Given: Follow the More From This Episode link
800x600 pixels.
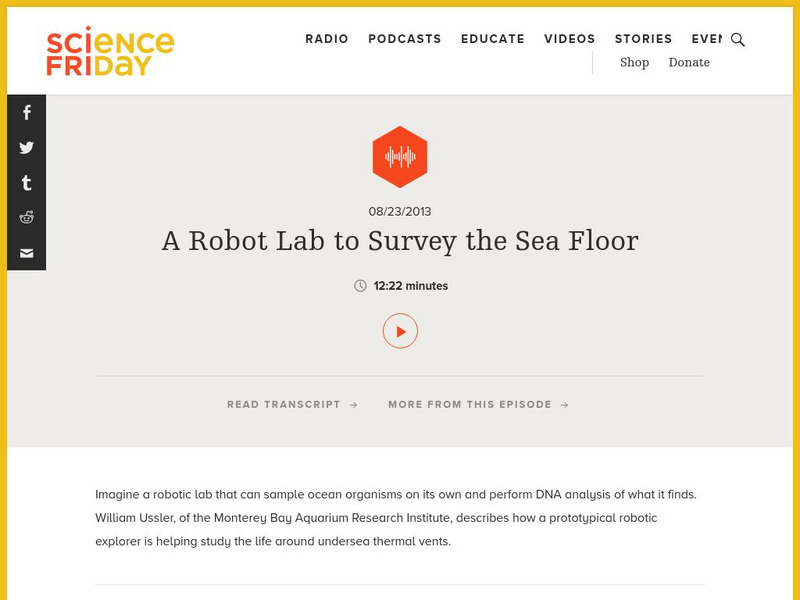Looking at the screenshot, I should (x=478, y=405).
